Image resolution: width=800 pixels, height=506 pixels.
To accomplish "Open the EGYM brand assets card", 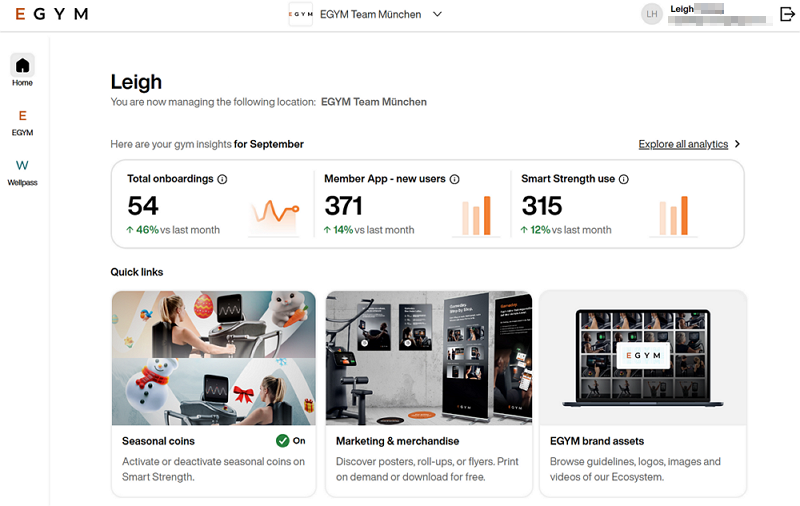I will [597, 441].
